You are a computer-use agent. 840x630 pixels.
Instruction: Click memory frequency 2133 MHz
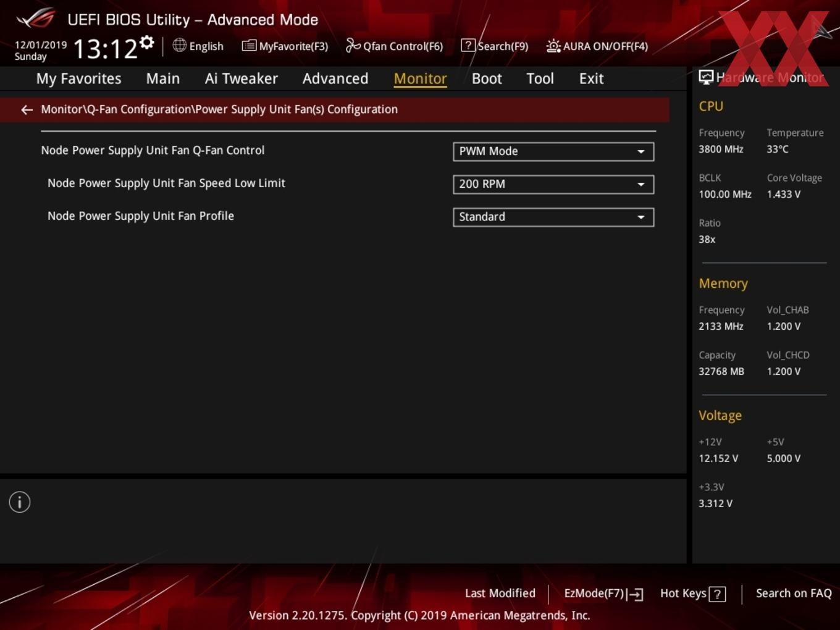[x=721, y=326]
